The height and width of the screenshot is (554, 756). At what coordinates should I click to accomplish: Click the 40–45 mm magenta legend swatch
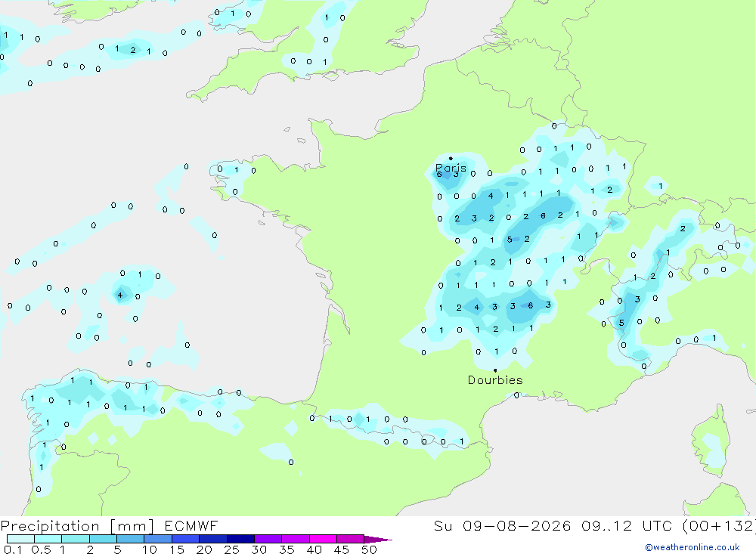point(323,539)
